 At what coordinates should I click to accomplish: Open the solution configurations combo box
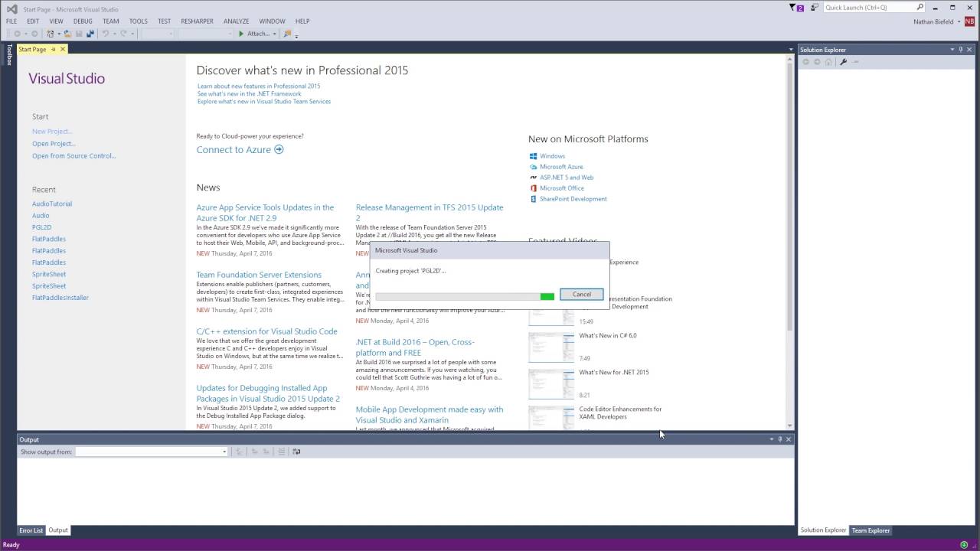click(x=158, y=34)
